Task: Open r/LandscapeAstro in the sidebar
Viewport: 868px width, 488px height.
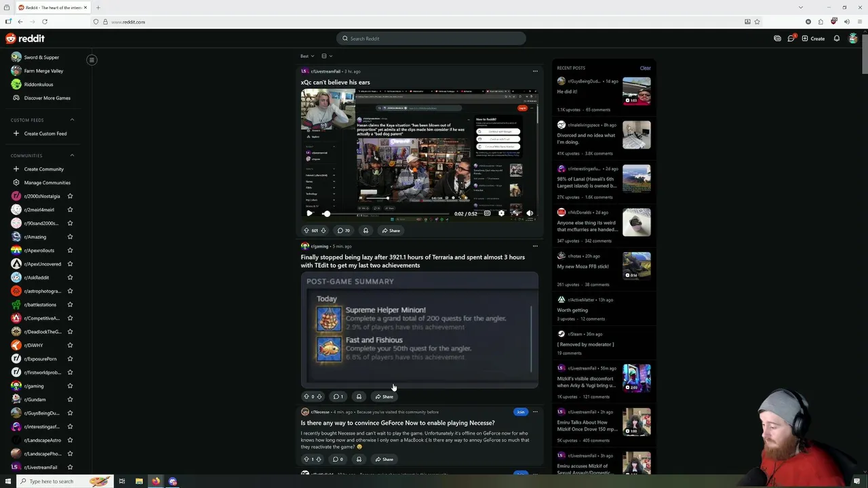Action: [x=37, y=440]
